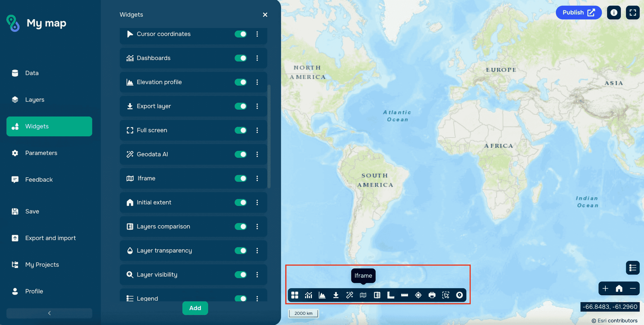Open the Dashboards widget from the map toolbar
Screen dimensions: 644x325
pyautogui.click(x=308, y=295)
